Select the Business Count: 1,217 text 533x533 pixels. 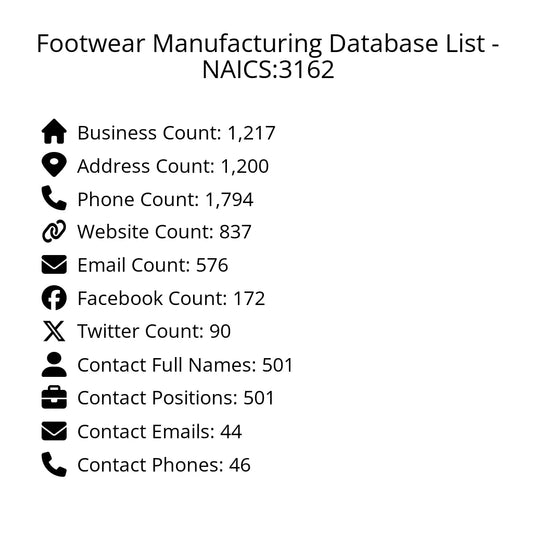tap(176, 133)
